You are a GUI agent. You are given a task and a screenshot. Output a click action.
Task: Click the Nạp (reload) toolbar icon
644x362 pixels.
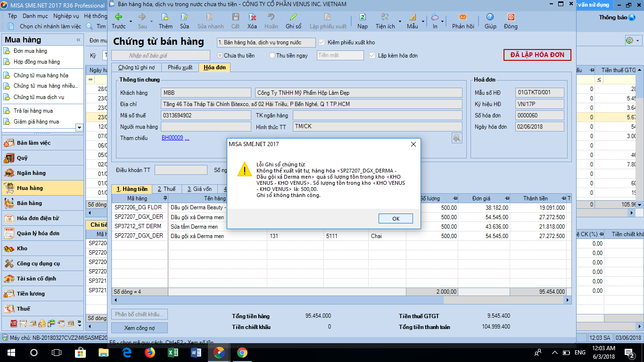click(362, 17)
